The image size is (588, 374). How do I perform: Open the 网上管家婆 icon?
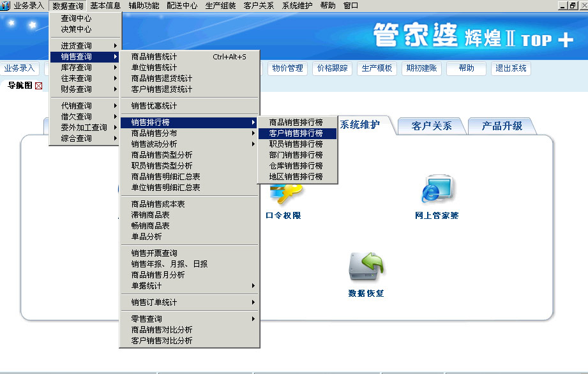(x=437, y=189)
